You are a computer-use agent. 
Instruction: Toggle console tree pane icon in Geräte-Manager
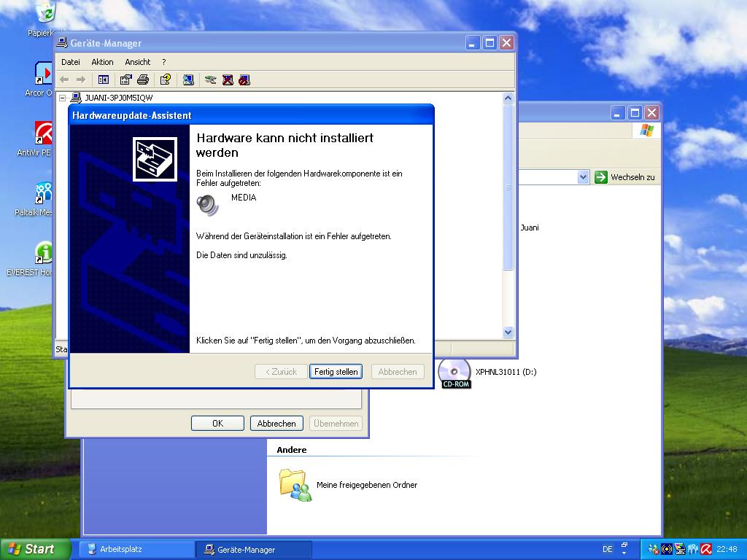click(x=104, y=79)
